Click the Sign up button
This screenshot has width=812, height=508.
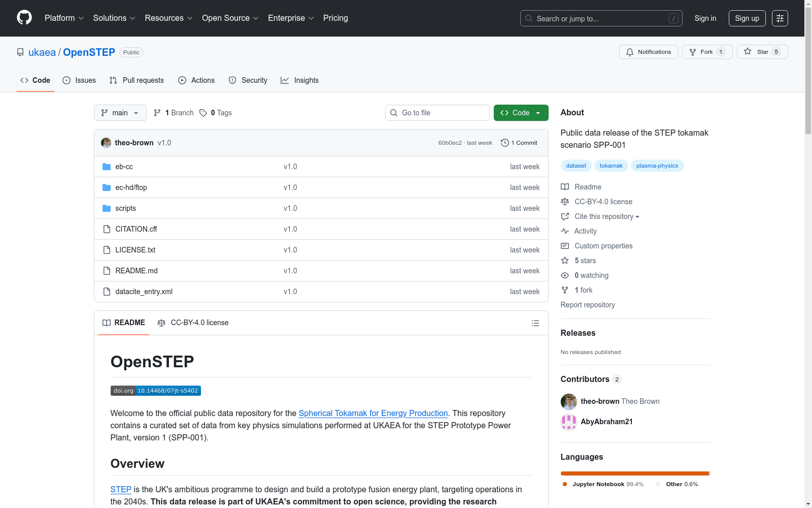pyautogui.click(x=747, y=18)
